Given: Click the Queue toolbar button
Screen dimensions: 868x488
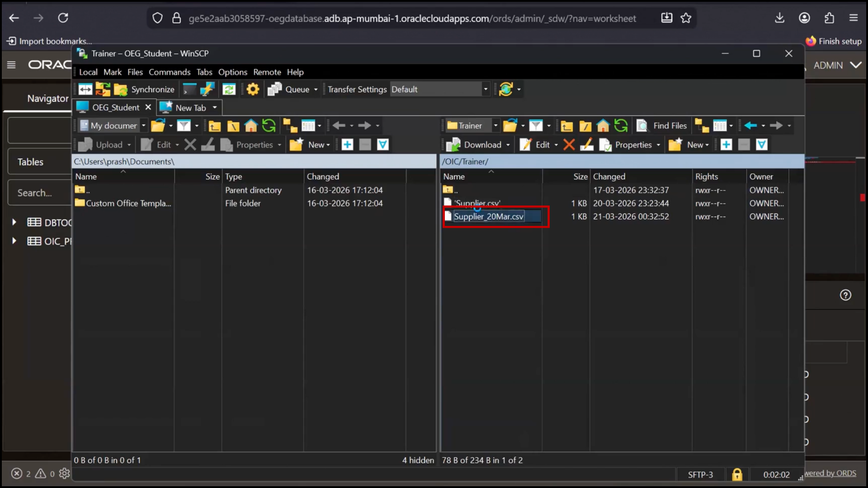Looking at the screenshot, I should [x=289, y=89].
